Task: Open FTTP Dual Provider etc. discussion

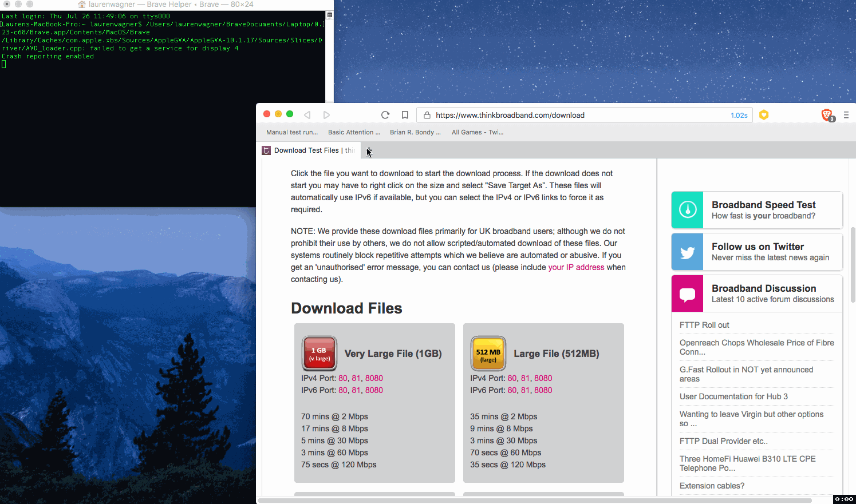Action: 724,441
